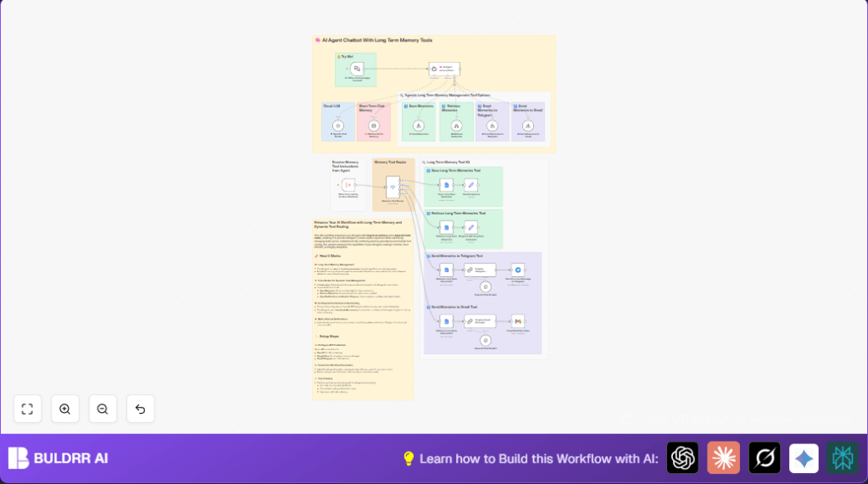
Task: Select the Save Memories tool node circle
Action: click(419, 125)
